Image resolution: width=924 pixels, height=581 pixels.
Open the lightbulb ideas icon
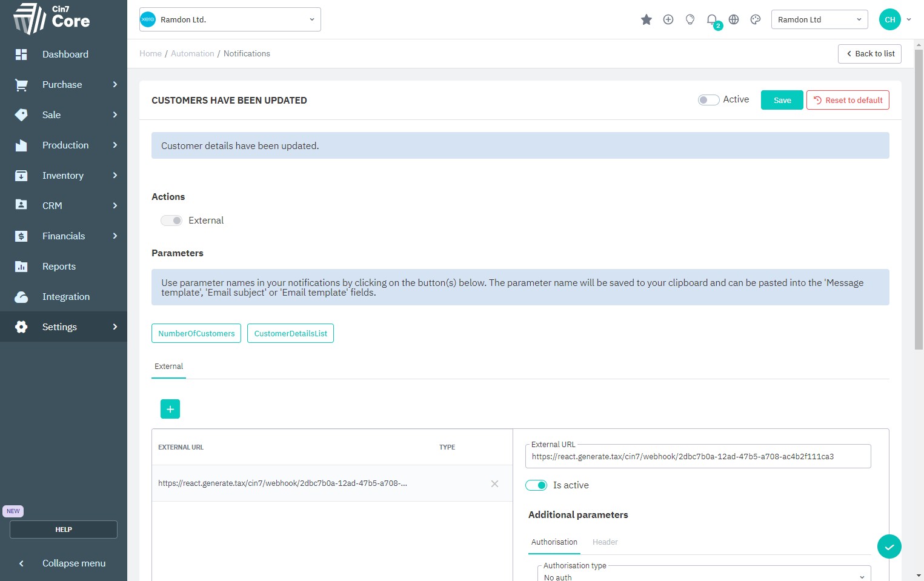690,20
